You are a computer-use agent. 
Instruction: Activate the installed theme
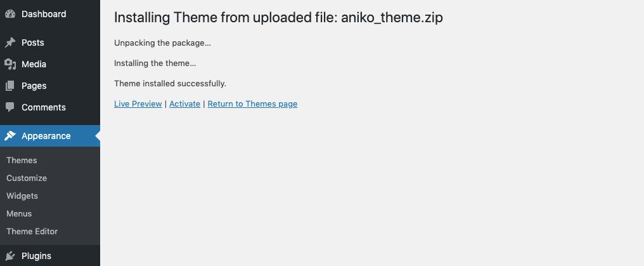(x=184, y=104)
